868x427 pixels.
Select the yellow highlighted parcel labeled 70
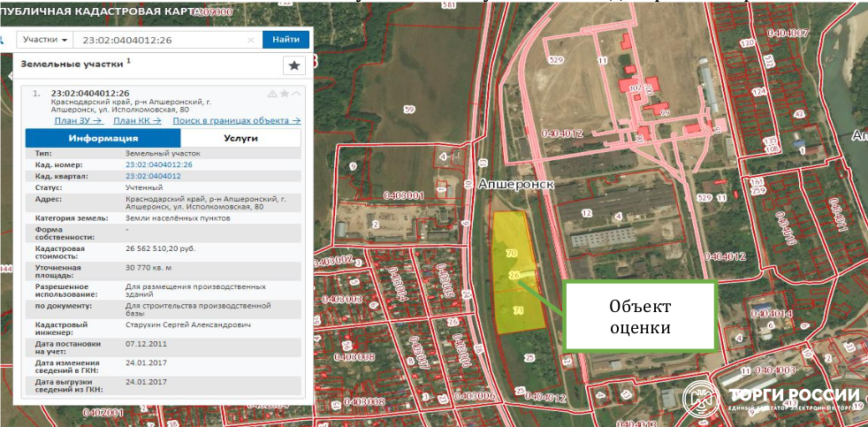point(512,253)
